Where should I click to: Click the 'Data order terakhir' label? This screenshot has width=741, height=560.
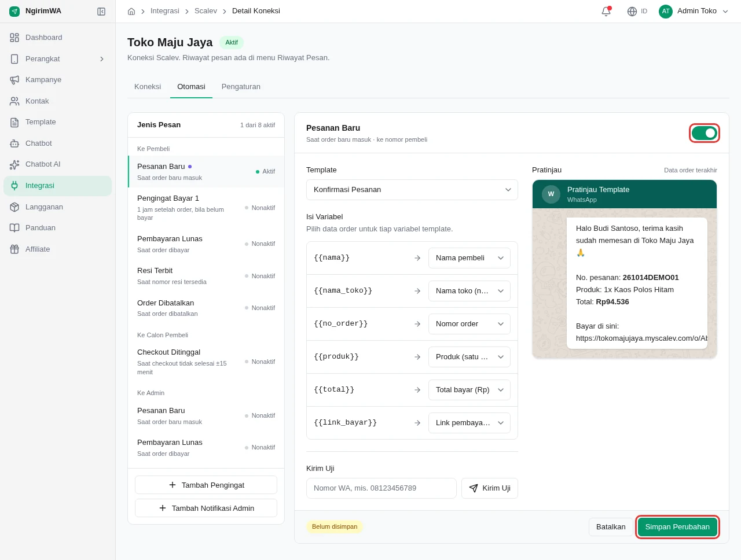pos(691,170)
